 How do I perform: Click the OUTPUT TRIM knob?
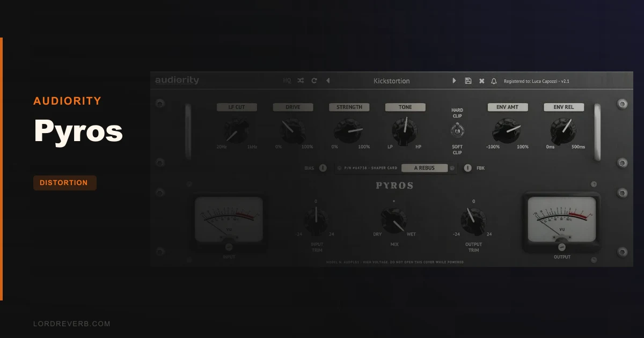[473, 221]
